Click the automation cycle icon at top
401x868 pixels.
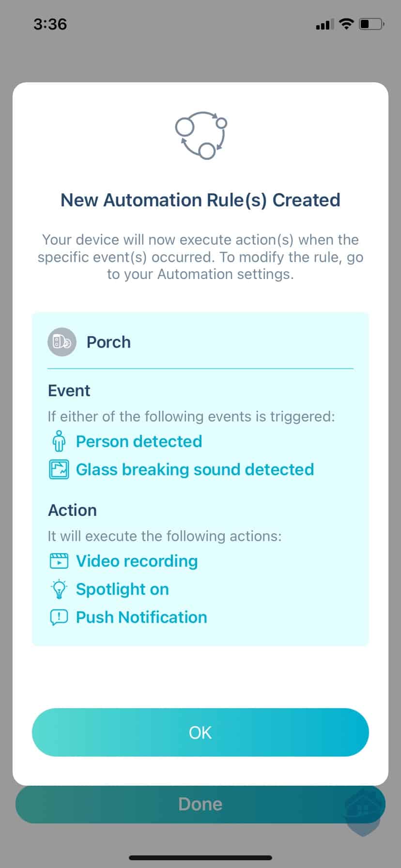pyautogui.click(x=200, y=135)
